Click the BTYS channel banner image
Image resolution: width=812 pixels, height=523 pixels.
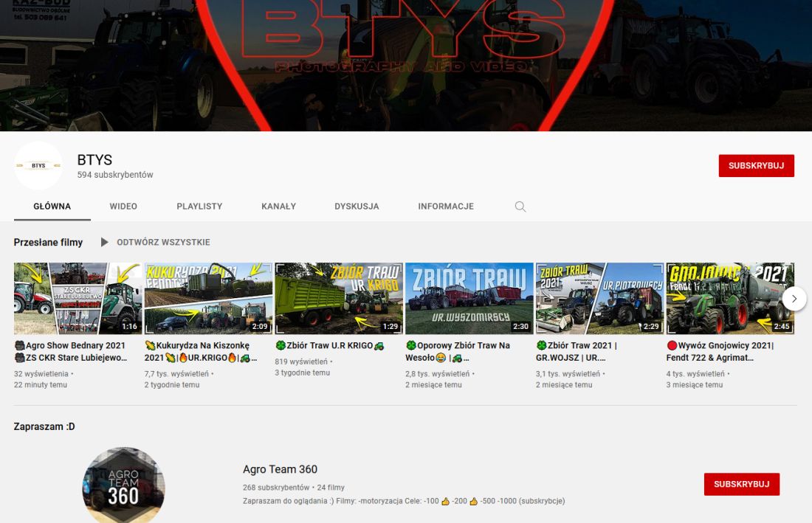tap(406, 66)
